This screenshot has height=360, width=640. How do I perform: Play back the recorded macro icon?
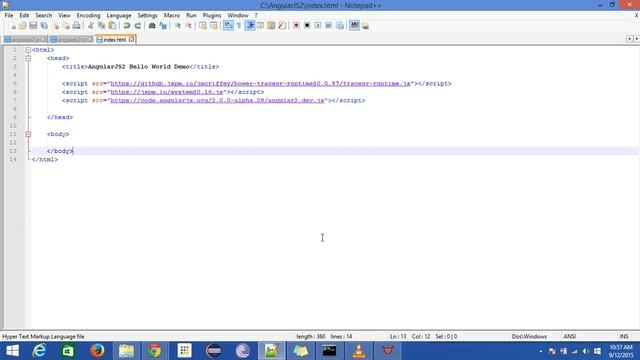coord(318,26)
